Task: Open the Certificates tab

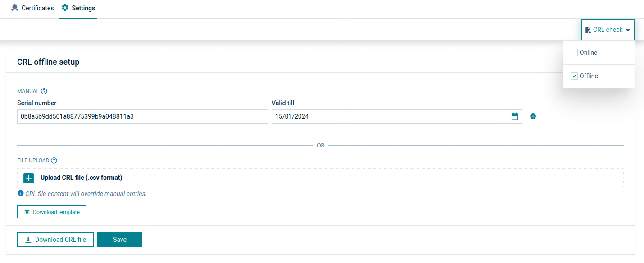Action: [x=32, y=8]
